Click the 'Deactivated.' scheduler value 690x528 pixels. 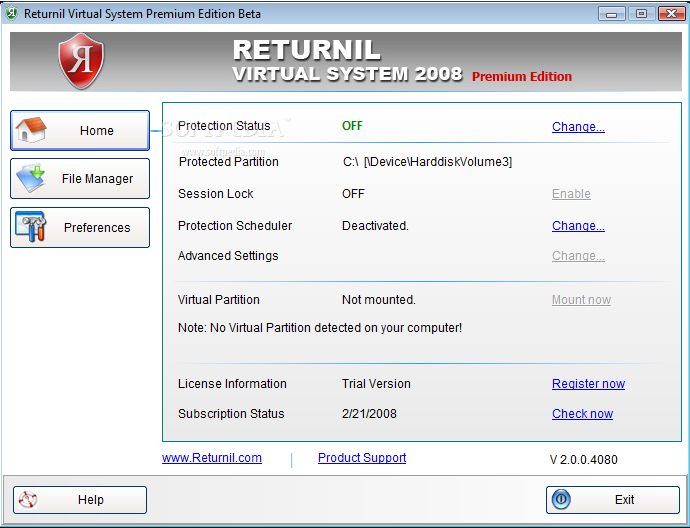375,226
